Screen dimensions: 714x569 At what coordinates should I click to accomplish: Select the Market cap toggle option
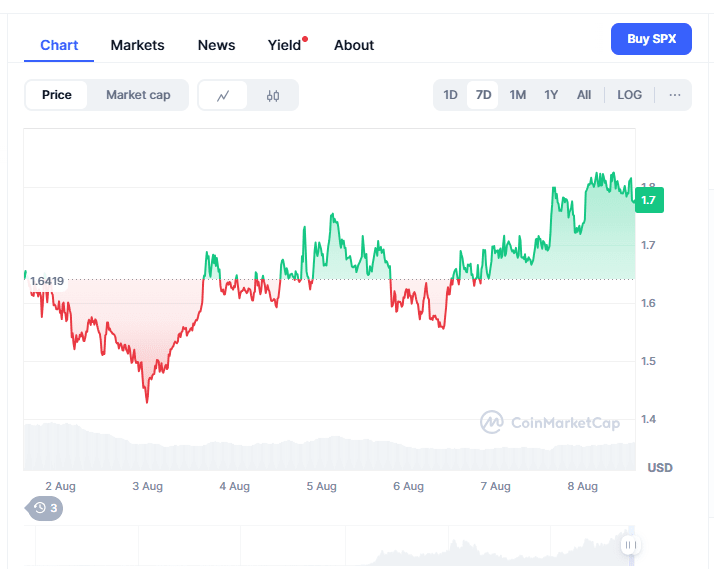(138, 95)
